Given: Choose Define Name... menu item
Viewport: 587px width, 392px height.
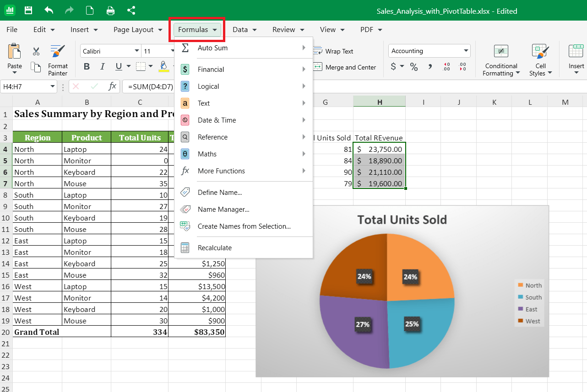Looking at the screenshot, I should [x=244, y=192].
